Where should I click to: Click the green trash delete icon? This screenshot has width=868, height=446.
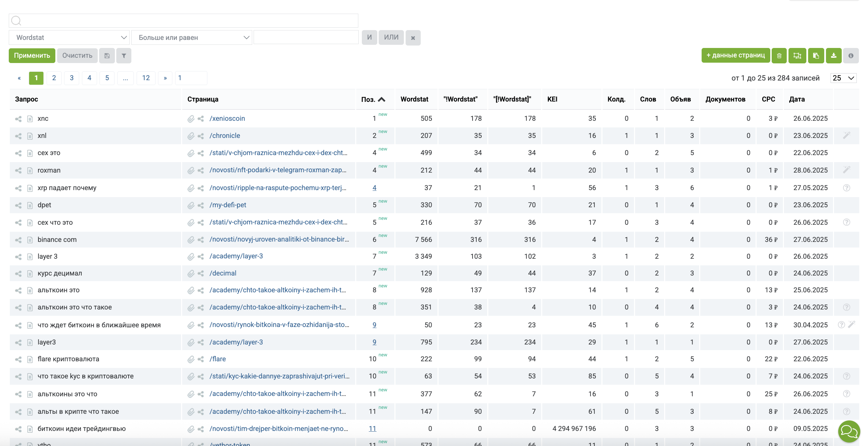coord(779,56)
